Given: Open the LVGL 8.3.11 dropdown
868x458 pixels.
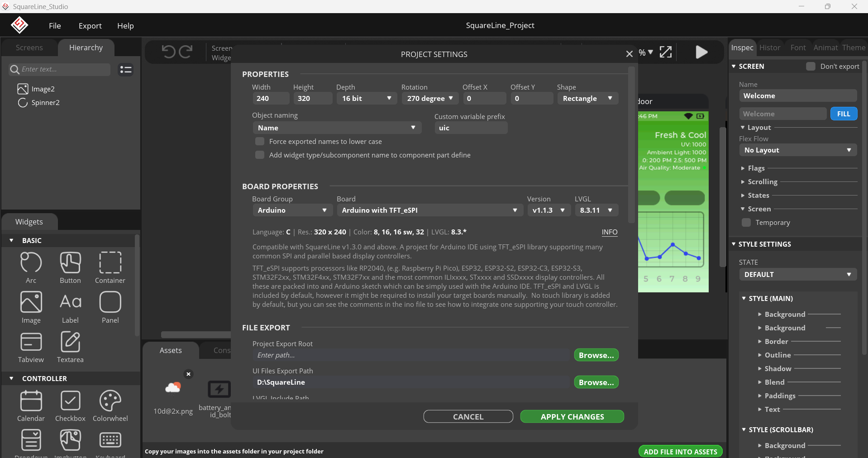Looking at the screenshot, I should click(596, 210).
